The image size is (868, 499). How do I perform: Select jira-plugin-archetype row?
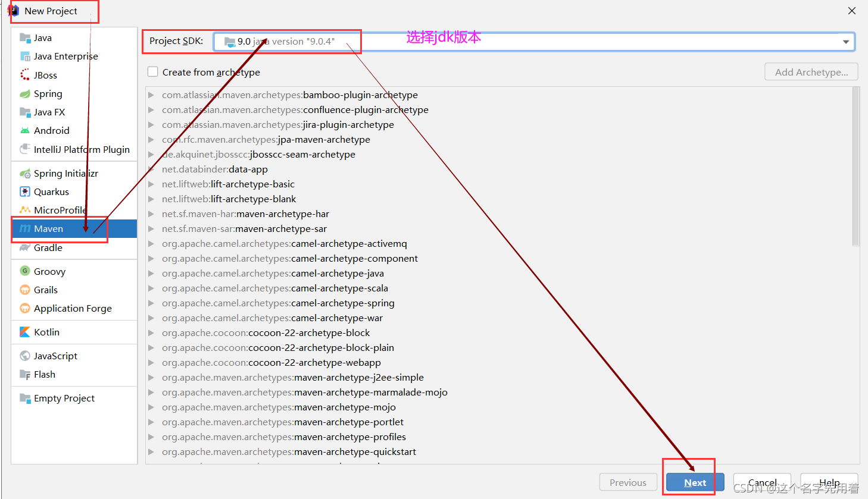pos(499,124)
